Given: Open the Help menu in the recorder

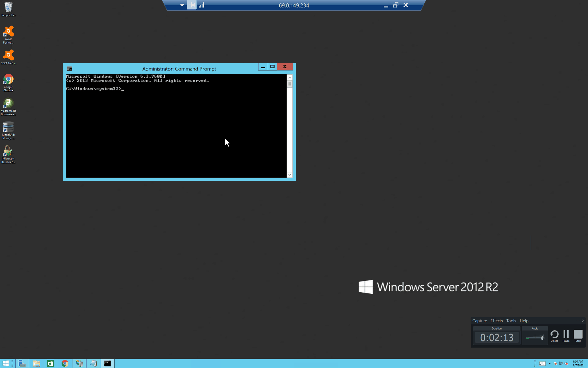Looking at the screenshot, I should click(524, 321).
